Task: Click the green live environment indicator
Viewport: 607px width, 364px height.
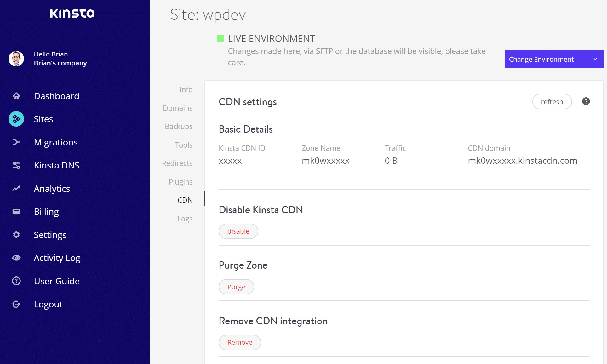Action: [220, 39]
